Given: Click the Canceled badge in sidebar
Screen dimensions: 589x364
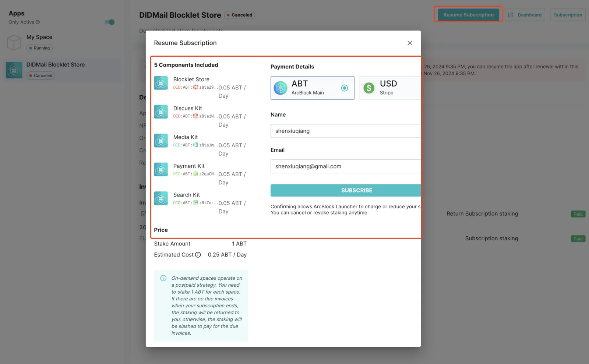Looking at the screenshot, I should coord(41,76).
